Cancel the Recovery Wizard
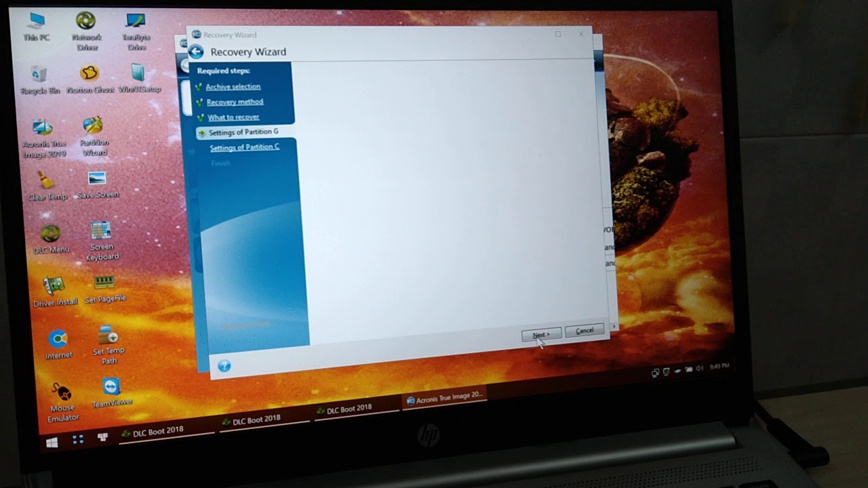This screenshot has height=488, width=868. (585, 330)
